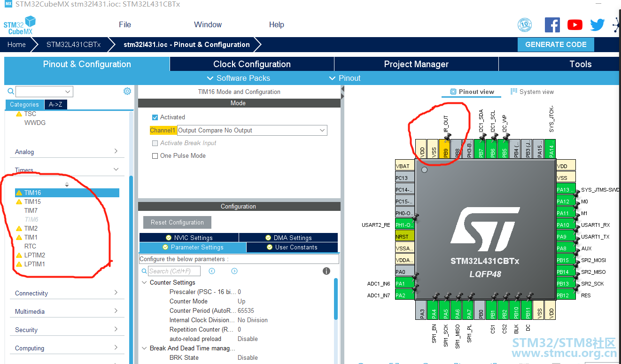Image resolution: width=621 pixels, height=364 pixels.
Task: Select RTC in the Timers list
Action: tap(30, 246)
